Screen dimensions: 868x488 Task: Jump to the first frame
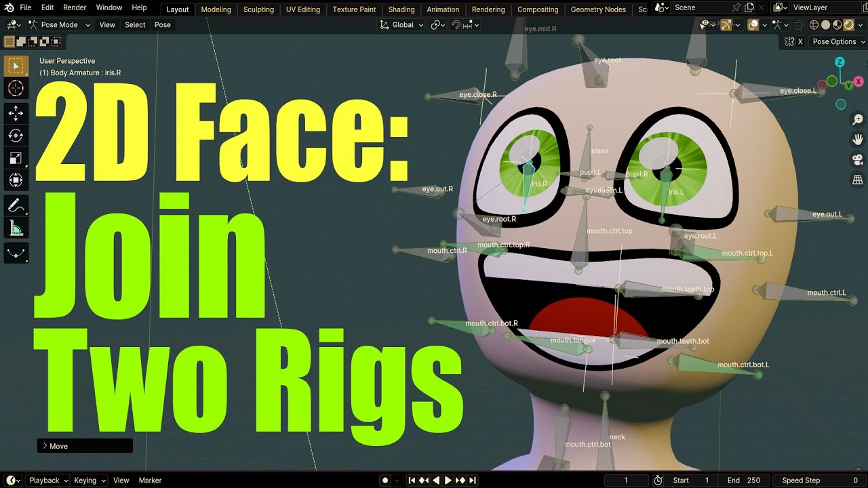(412, 480)
